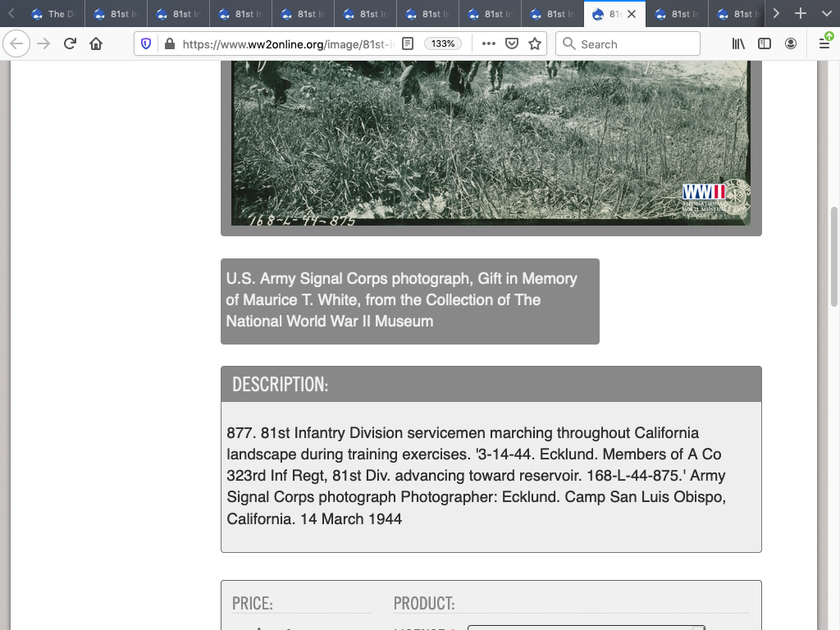Open a new tab with plus button

point(801,13)
